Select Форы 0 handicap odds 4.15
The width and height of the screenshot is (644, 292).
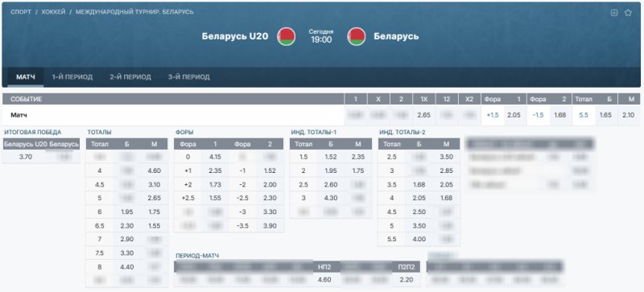pos(215,157)
